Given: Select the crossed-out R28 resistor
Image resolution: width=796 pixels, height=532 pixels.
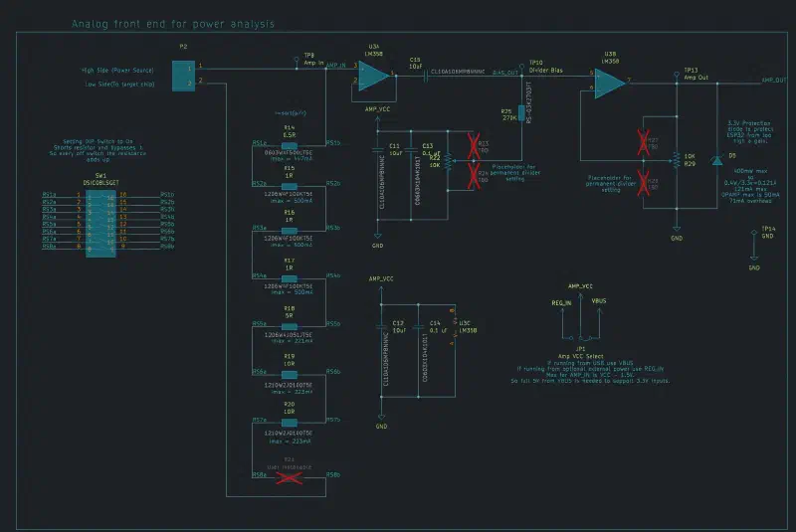Looking at the screenshot, I should (x=643, y=183).
